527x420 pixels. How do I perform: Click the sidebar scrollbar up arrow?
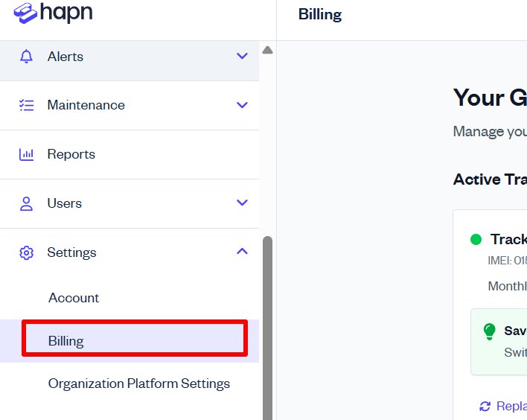(268, 50)
